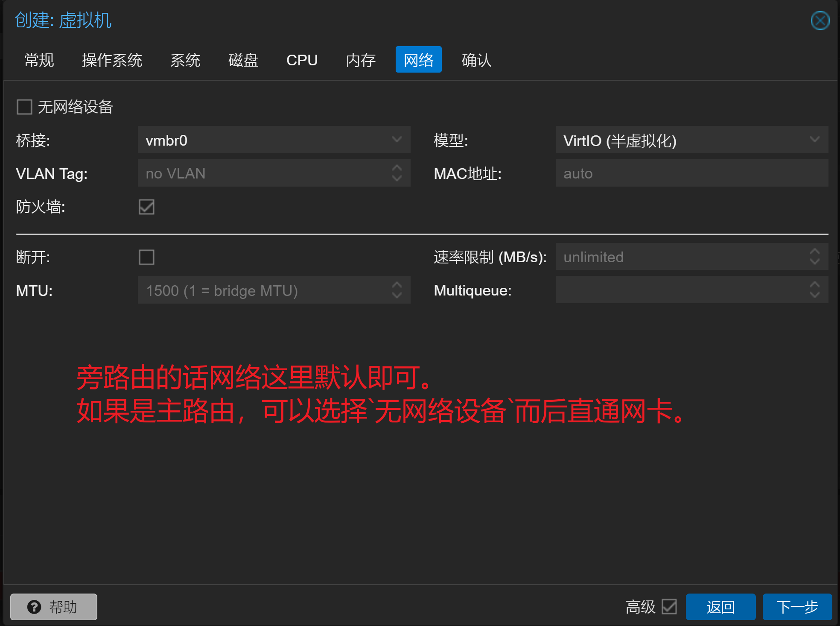Click into the MAC地址 auto field
The width and height of the screenshot is (840, 626).
(x=692, y=173)
